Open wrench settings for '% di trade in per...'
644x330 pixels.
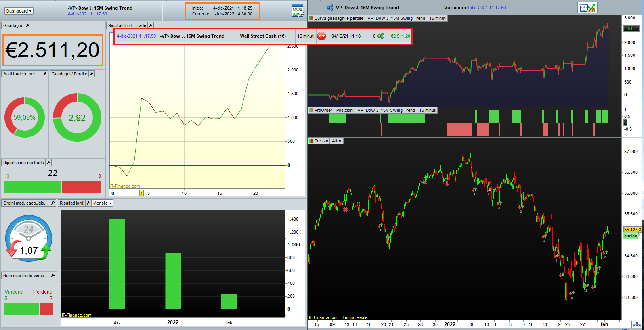45,74
